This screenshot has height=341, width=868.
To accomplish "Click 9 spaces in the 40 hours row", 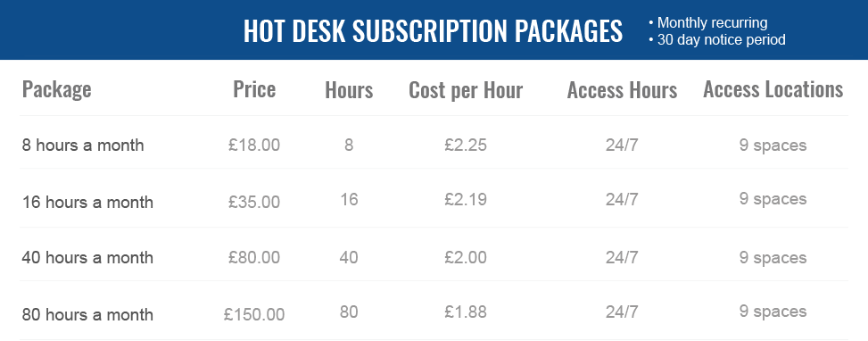I will click(x=773, y=258).
